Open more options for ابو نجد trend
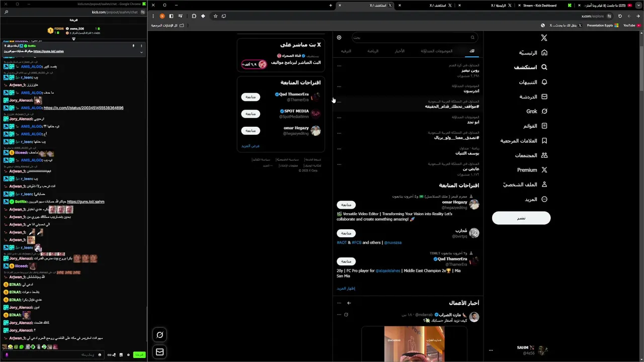Image resolution: width=644 pixels, height=362 pixels. [x=339, y=117]
